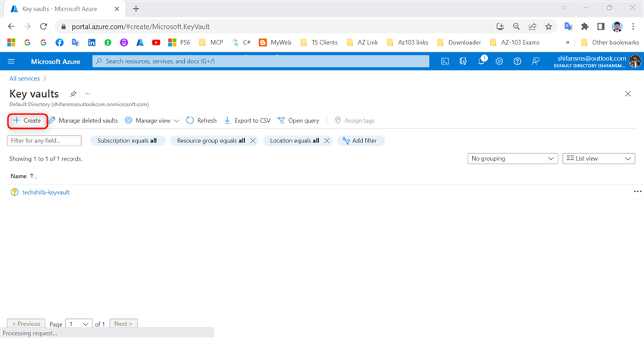Open the No grouping dropdown
644x338 pixels.
tap(513, 158)
